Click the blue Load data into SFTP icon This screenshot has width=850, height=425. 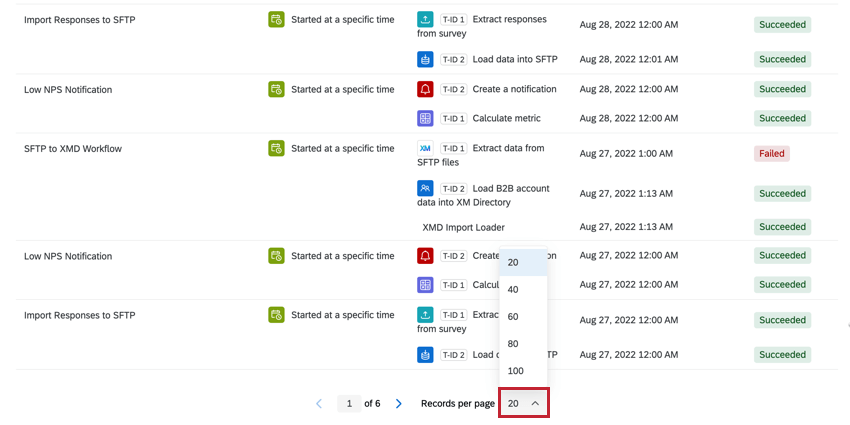point(425,59)
